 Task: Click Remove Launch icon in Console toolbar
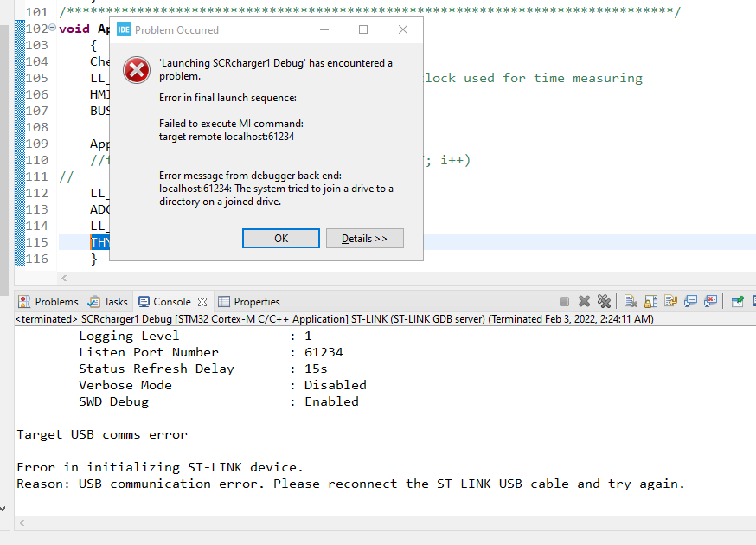click(x=585, y=302)
